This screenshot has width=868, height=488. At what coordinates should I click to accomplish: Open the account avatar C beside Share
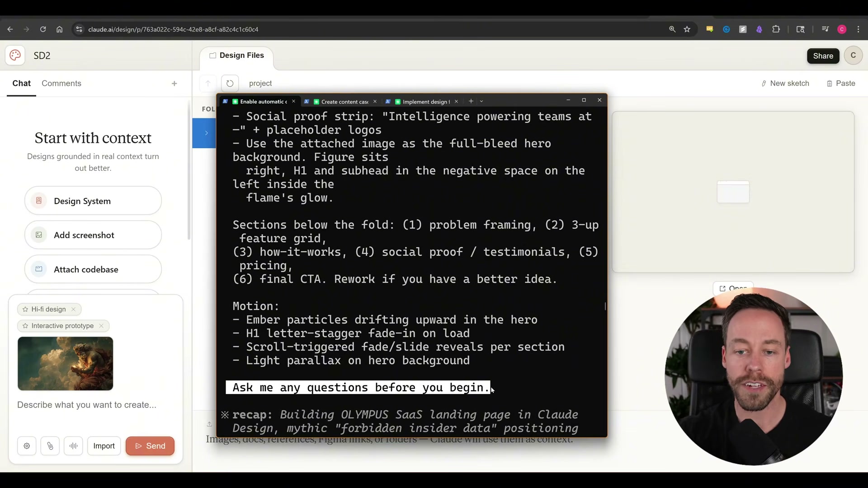(x=853, y=56)
